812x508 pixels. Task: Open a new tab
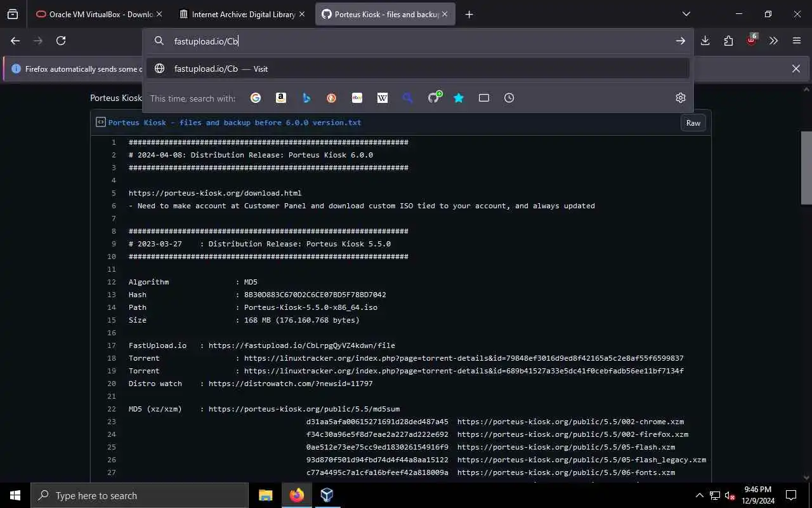[x=469, y=14]
